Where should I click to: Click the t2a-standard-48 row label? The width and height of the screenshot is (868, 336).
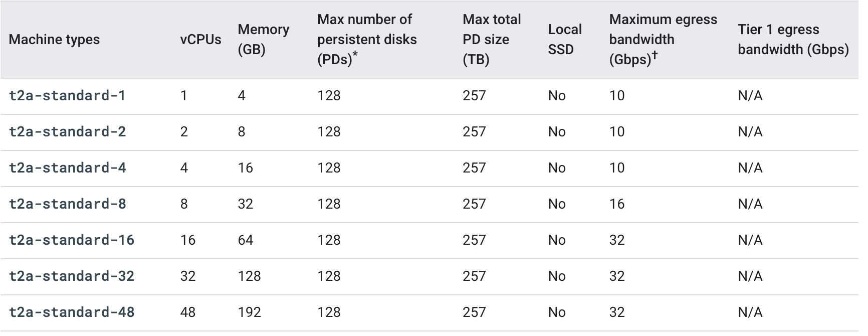(x=71, y=312)
